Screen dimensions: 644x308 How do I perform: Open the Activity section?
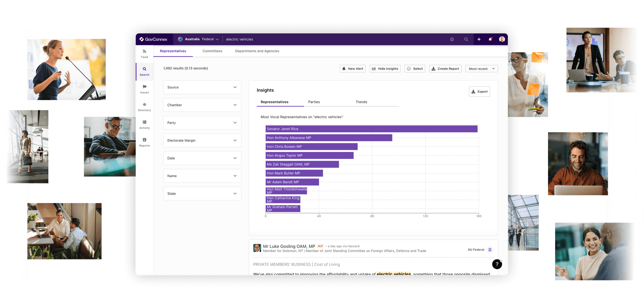click(x=144, y=125)
